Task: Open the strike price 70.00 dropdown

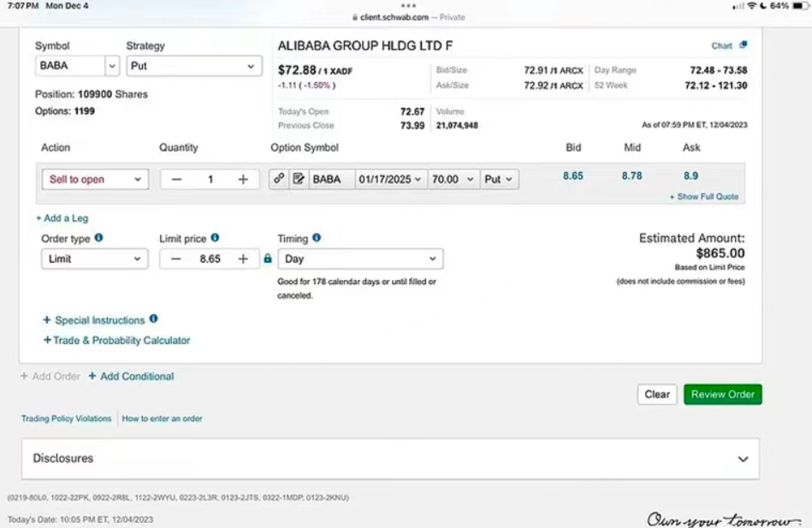Action: (x=453, y=180)
